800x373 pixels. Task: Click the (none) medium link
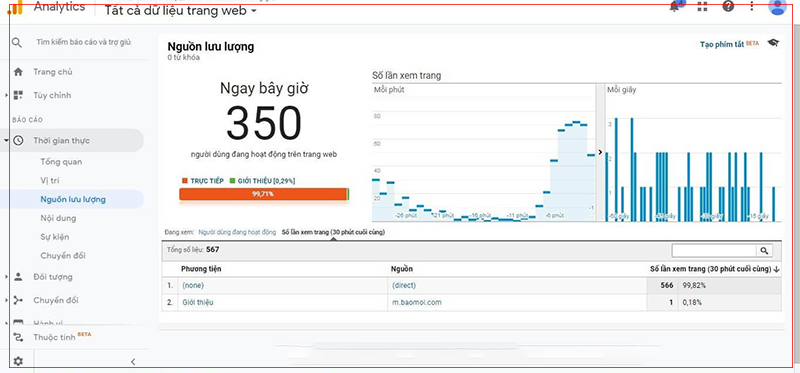tap(193, 286)
